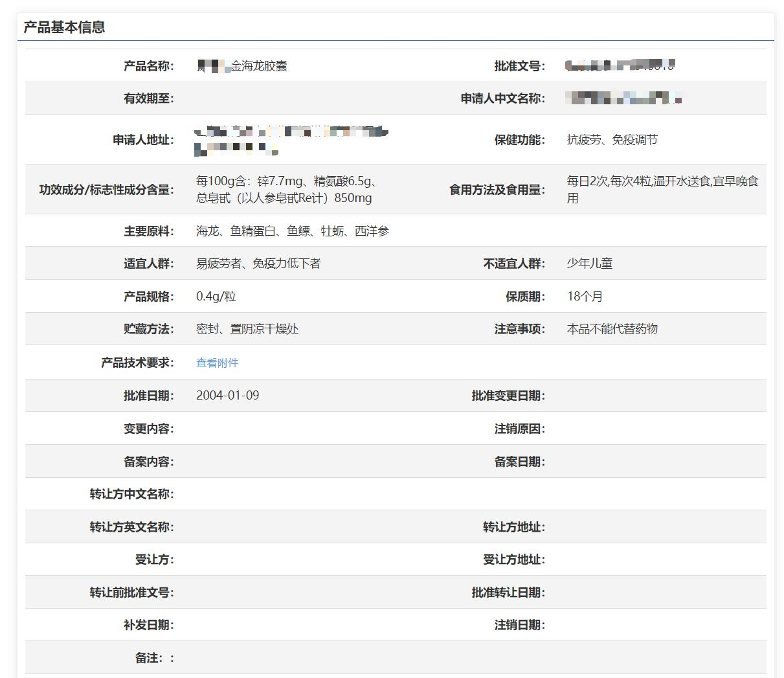
Task: Click the 0.4g/粒 product specification value
Action: pos(216,297)
